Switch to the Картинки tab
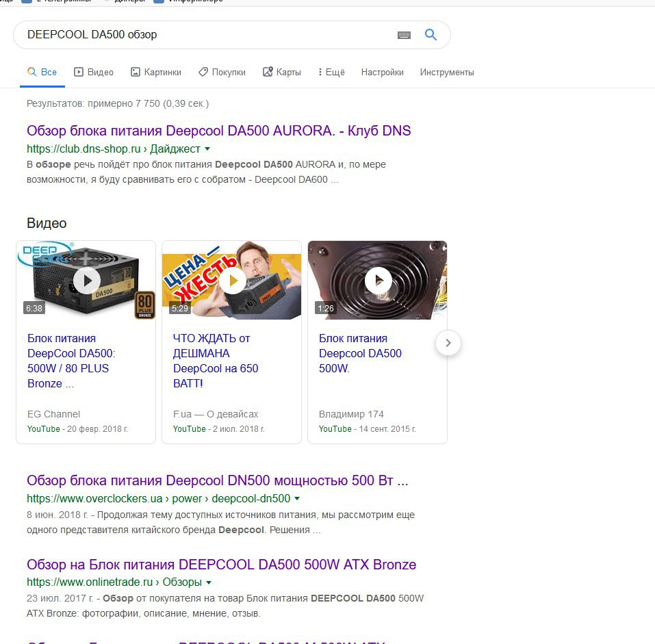 (156, 72)
